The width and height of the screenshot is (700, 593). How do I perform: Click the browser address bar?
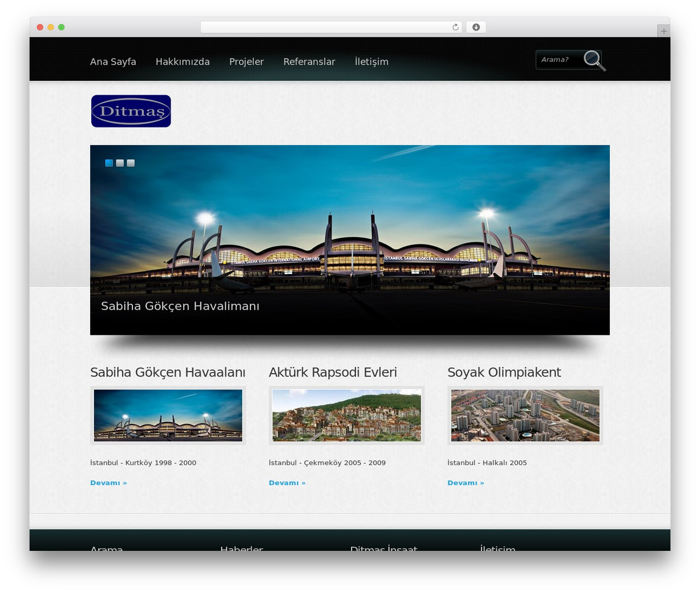click(x=331, y=27)
